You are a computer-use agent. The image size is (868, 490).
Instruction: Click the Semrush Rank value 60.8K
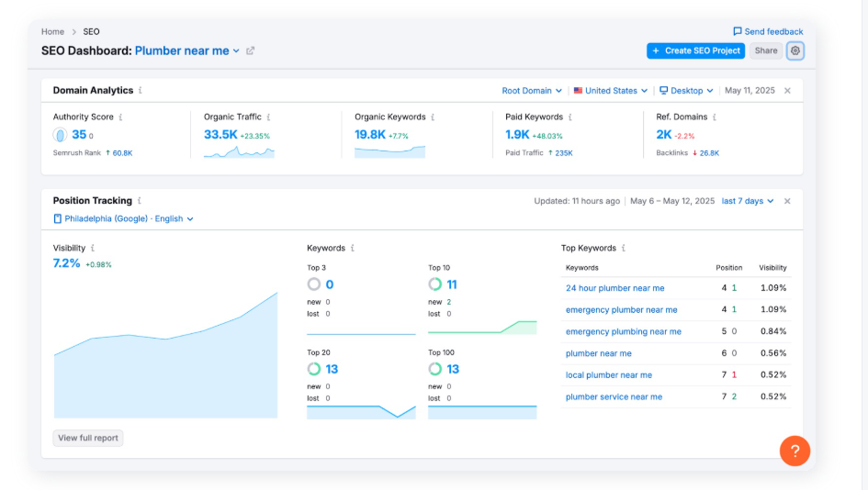pyautogui.click(x=122, y=153)
